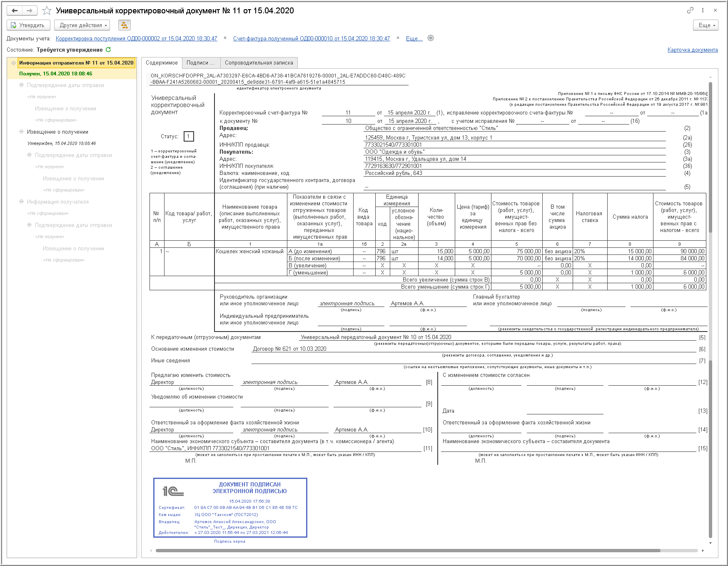The height and width of the screenshot is (566, 728).
Task: Click Всего уменьшение (сумма строк Г) label
Action: point(445,287)
